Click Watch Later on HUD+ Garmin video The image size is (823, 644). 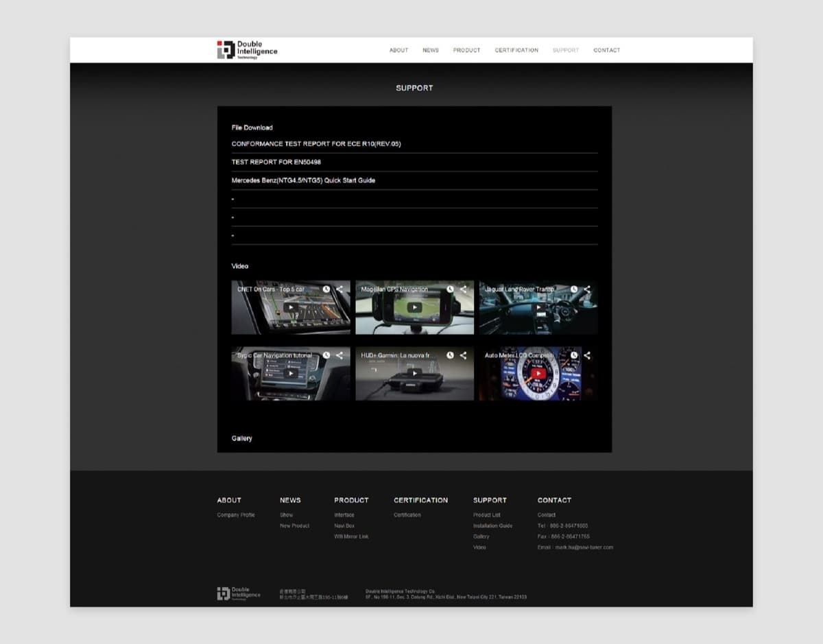point(450,355)
